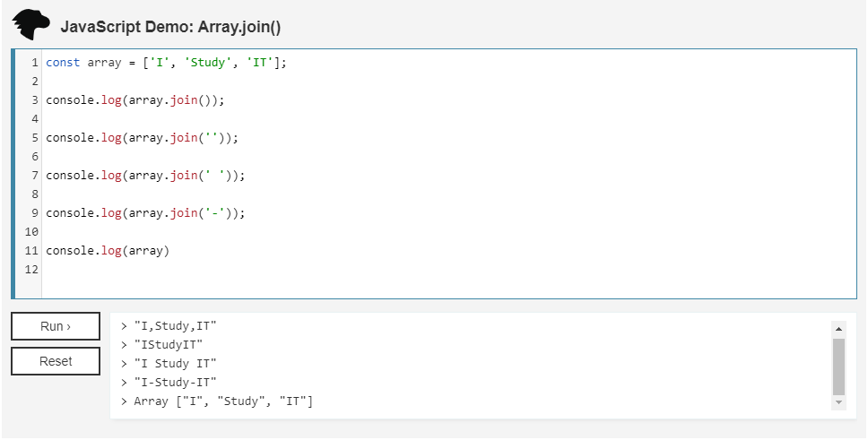Viewport: 868px width, 440px height.
Task: Click the "IStudyIT" console output line
Action: pyautogui.click(x=169, y=344)
